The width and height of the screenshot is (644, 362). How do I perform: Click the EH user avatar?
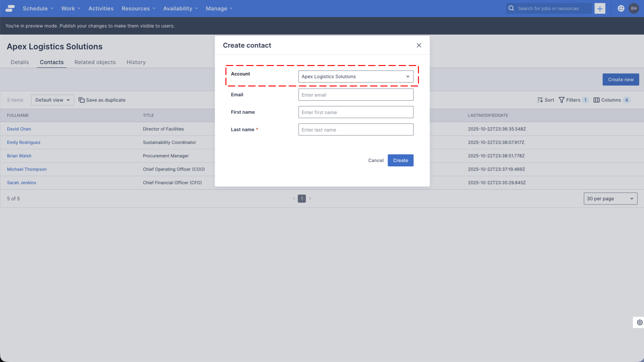tap(634, 8)
